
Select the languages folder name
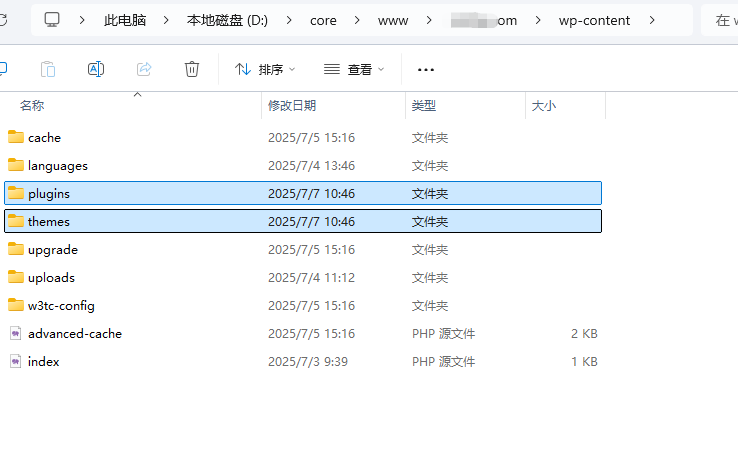[58, 166]
